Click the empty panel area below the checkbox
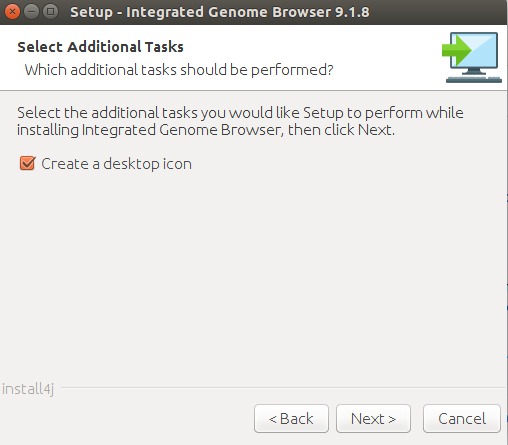The width and height of the screenshot is (508, 445). (x=253, y=273)
